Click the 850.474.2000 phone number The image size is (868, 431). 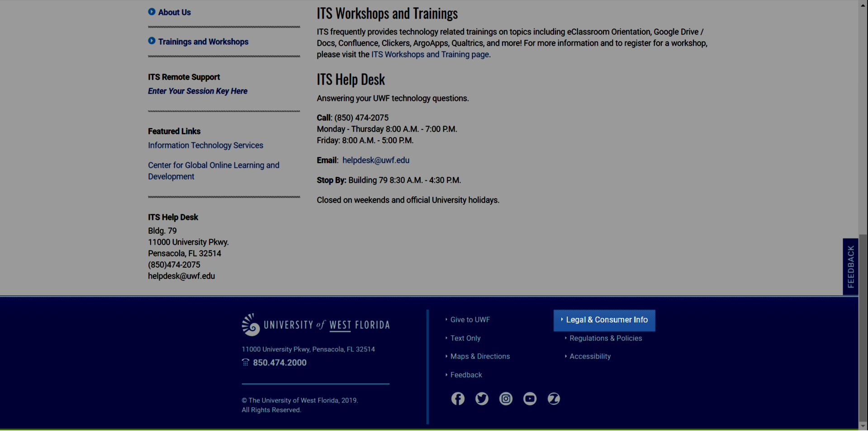[280, 363]
